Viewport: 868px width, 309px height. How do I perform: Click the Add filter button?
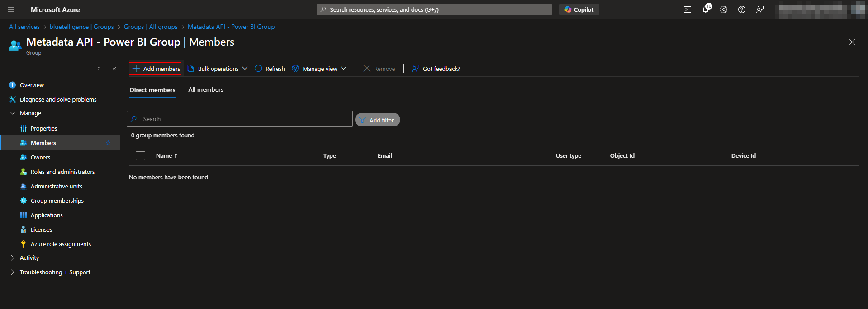[x=377, y=120]
